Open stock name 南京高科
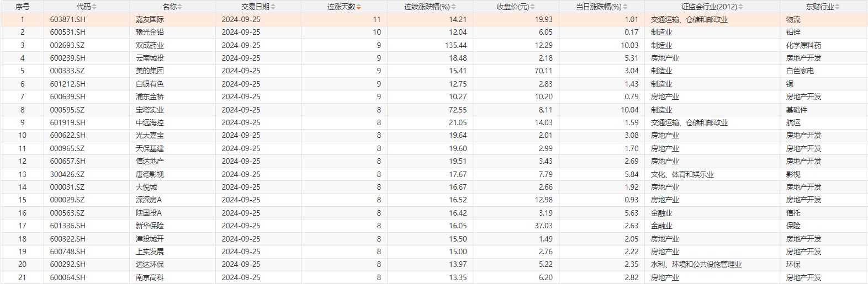868x284 pixels. point(150,277)
